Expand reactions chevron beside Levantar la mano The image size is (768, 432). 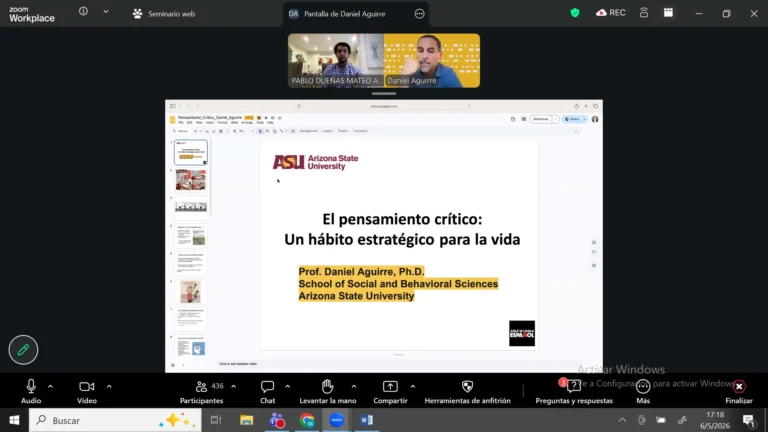coord(354,386)
